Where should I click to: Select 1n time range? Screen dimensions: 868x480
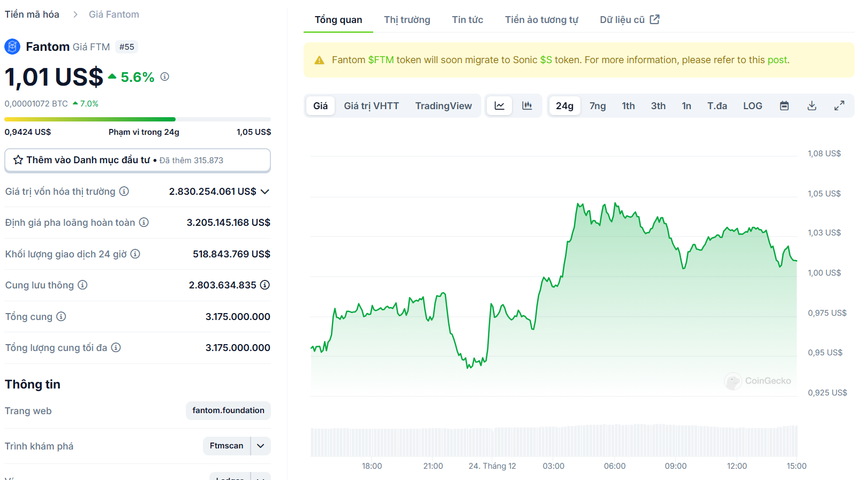point(686,105)
